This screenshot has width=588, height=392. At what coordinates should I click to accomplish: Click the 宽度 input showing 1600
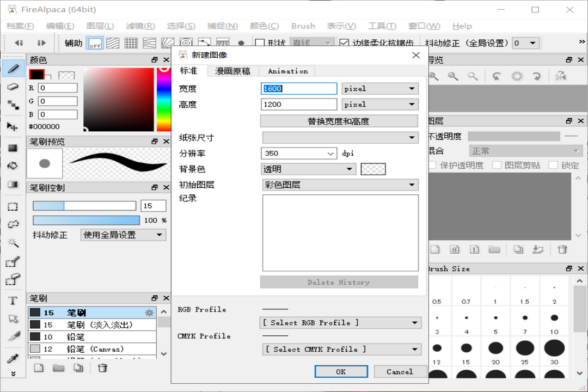pos(298,88)
